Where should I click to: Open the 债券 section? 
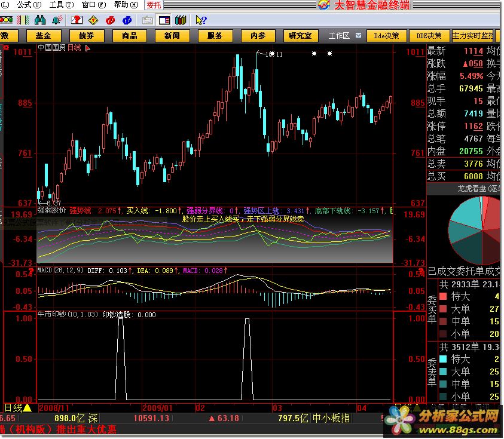pos(87,36)
